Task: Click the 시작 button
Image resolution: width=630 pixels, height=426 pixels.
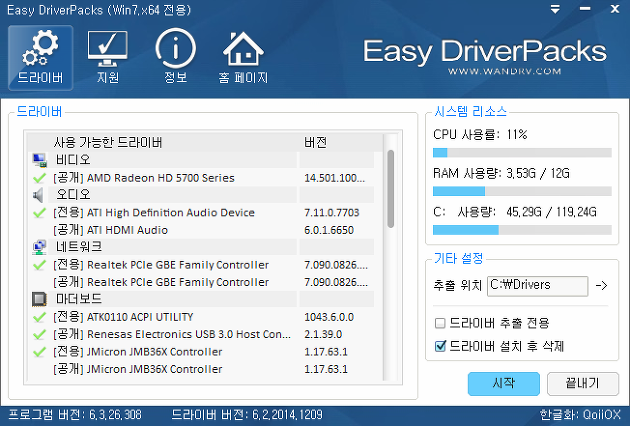Action: click(x=504, y=383)
